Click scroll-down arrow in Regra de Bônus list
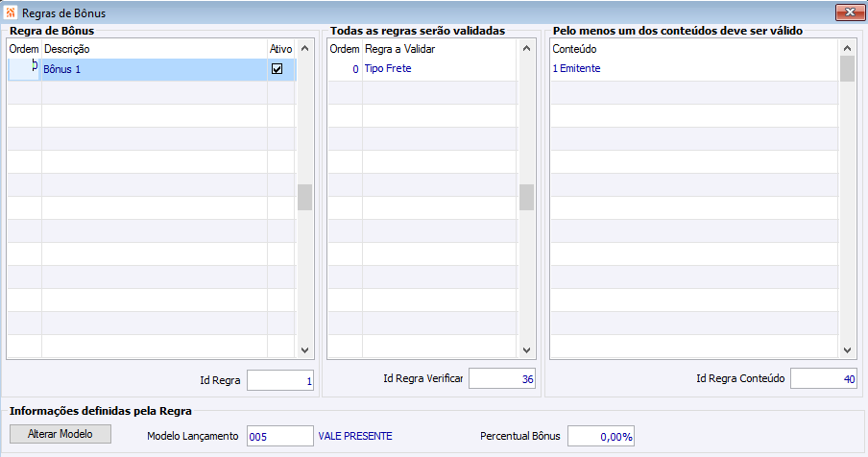This screenshot has height=457, width=868. pyautogui.click(x=305, y=349)
